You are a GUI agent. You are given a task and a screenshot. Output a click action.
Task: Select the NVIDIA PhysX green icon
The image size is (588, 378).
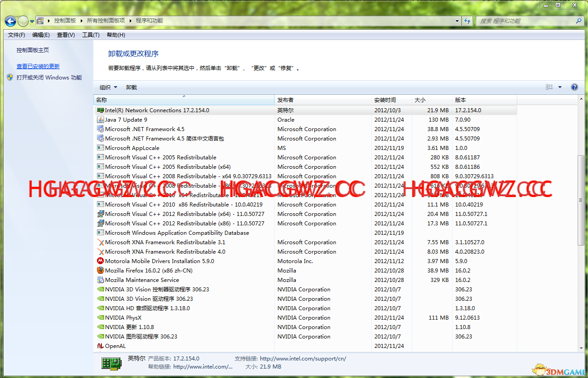pos(101,317)
